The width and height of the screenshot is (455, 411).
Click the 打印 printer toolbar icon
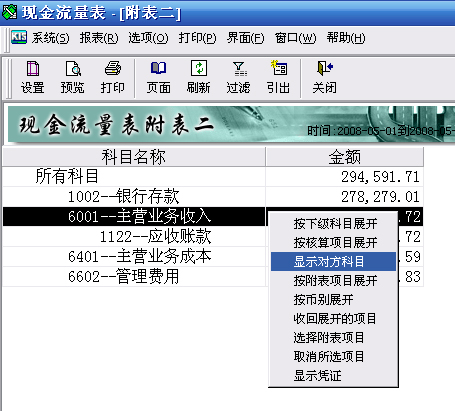pos(113,78)
